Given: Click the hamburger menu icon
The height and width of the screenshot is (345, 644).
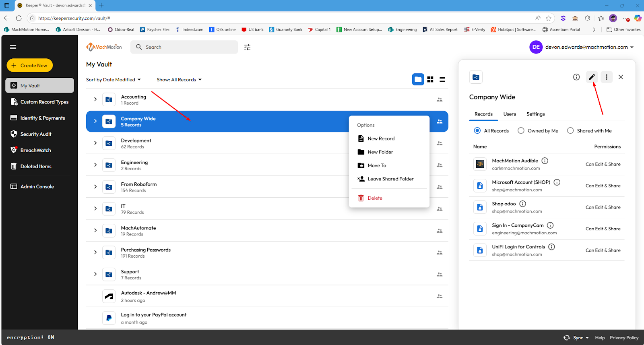Looking at the screenshot, I should click(x=13, y=47).
